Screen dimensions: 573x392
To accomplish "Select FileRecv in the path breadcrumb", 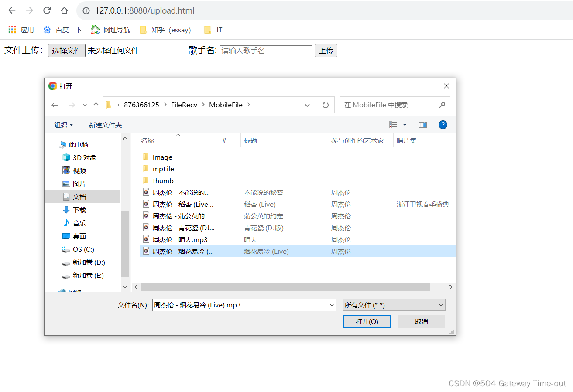I will click(x=184, y=105).
